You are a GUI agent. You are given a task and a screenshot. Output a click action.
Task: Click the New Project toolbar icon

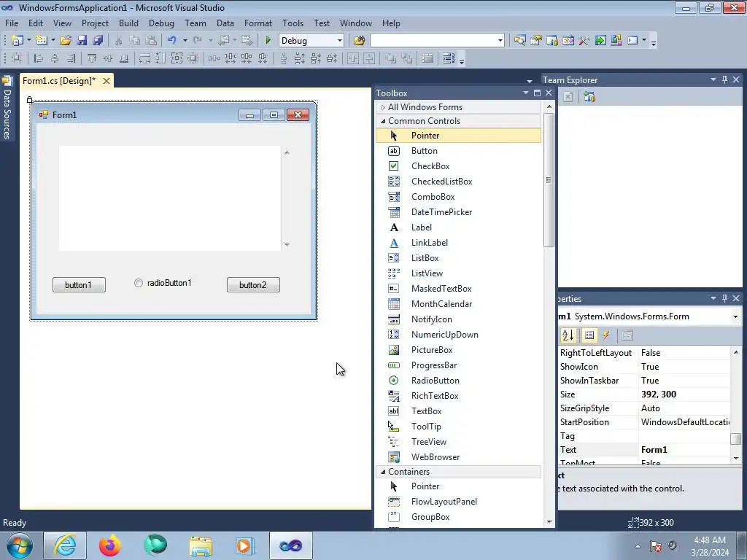click(x=18, y=41)
